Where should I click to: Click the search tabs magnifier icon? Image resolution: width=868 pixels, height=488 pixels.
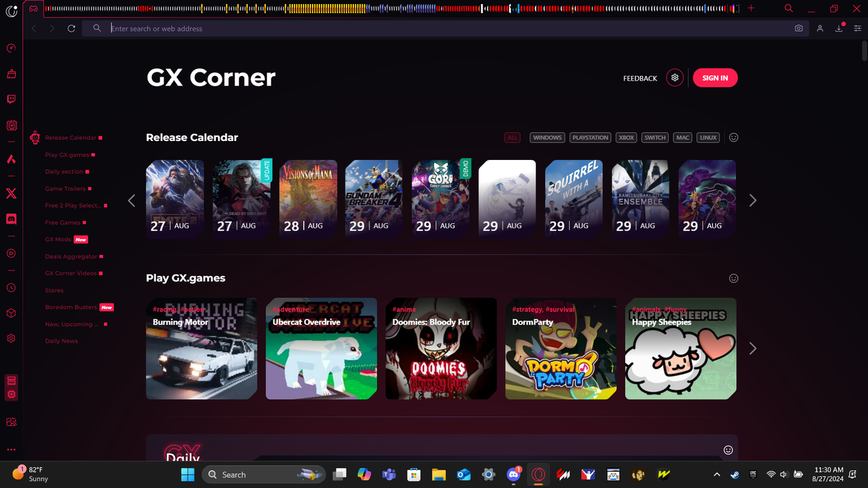(x=789, y=8)
